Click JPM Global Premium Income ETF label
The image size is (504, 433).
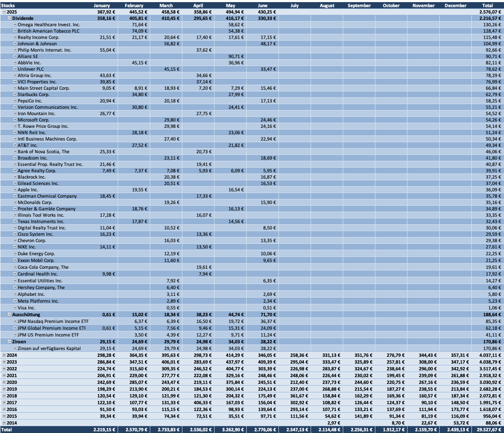52,328
